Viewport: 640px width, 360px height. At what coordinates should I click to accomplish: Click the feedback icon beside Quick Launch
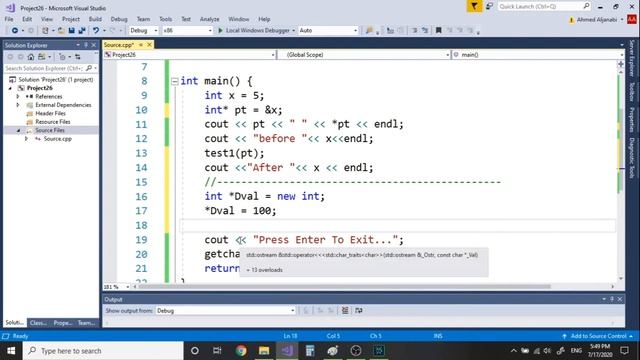tap(489, 7)
